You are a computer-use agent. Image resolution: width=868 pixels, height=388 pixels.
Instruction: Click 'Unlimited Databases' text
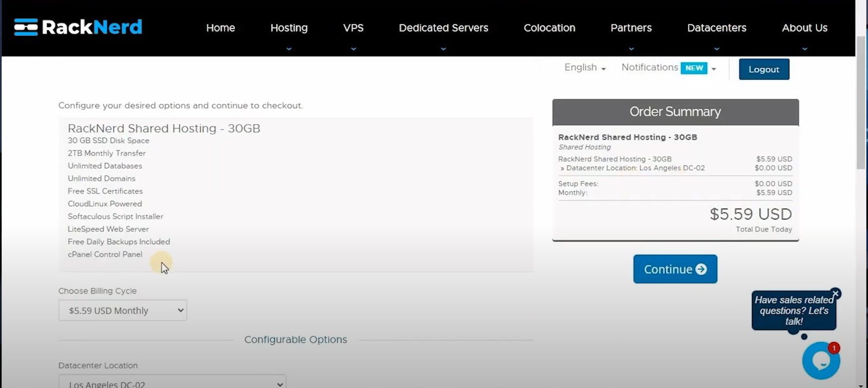(105, 166)
